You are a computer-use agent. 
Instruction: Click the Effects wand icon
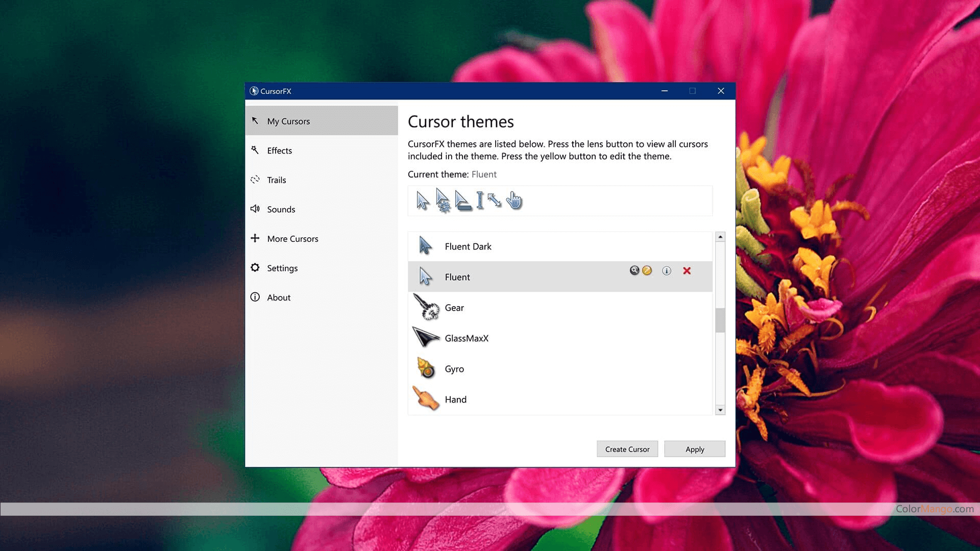[255, 150]
